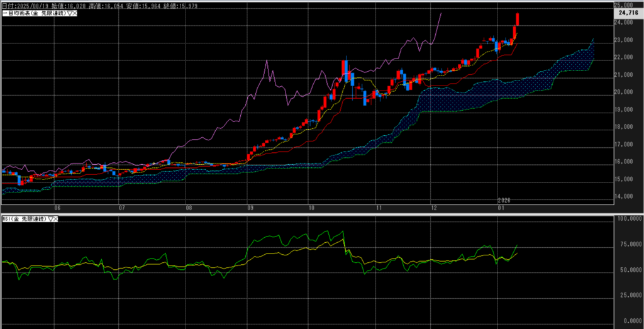The width and height of the screenshot is (644, 329).
Task: Click the 20,000 price axis label
Action: (626, 92)
